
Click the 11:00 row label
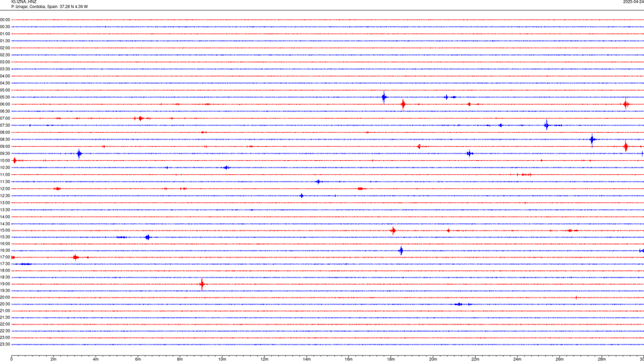point(5,174)
